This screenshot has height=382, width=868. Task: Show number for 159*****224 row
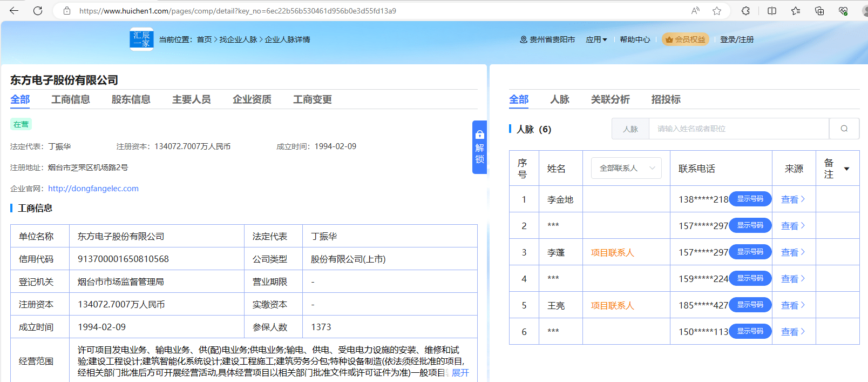click(750, 278)
